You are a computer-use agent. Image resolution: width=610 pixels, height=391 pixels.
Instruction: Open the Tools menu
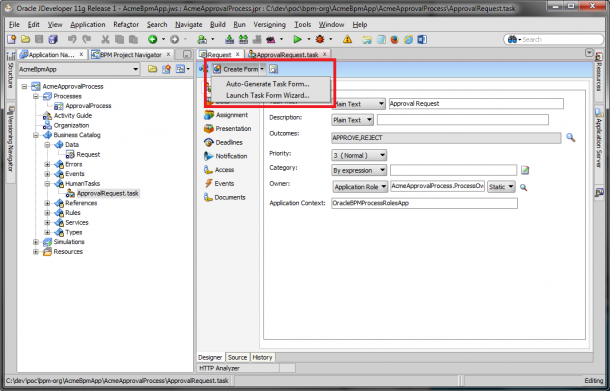[x=302, y=25]
